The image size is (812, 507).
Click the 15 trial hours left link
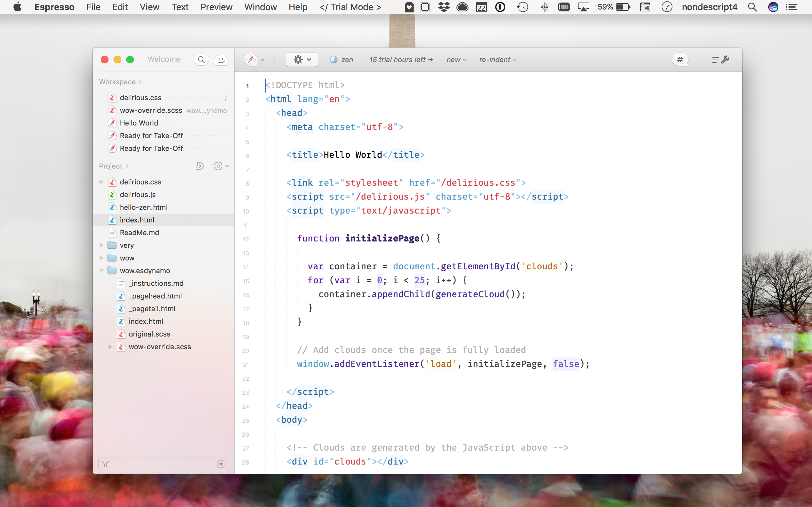(401, 60)
